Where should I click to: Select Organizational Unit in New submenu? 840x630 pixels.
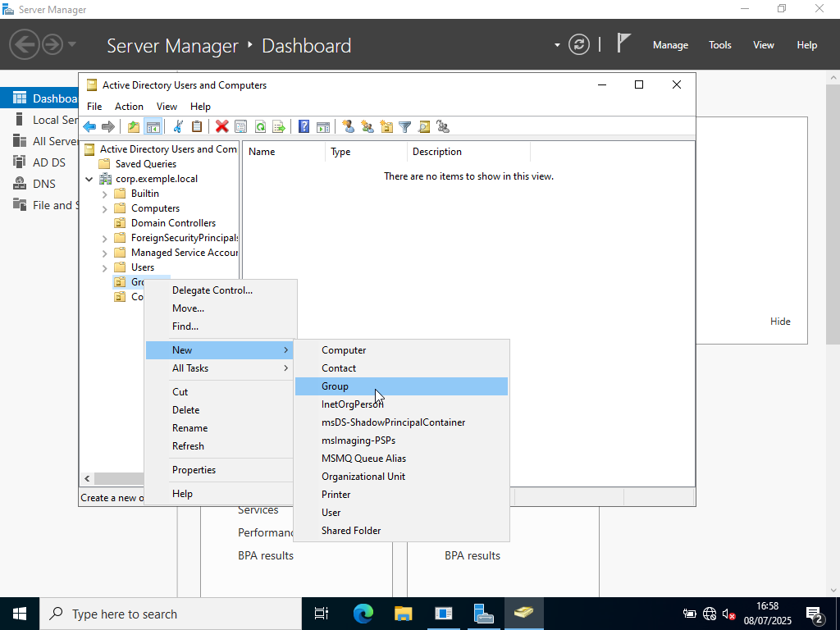click(x=401, y=477)
